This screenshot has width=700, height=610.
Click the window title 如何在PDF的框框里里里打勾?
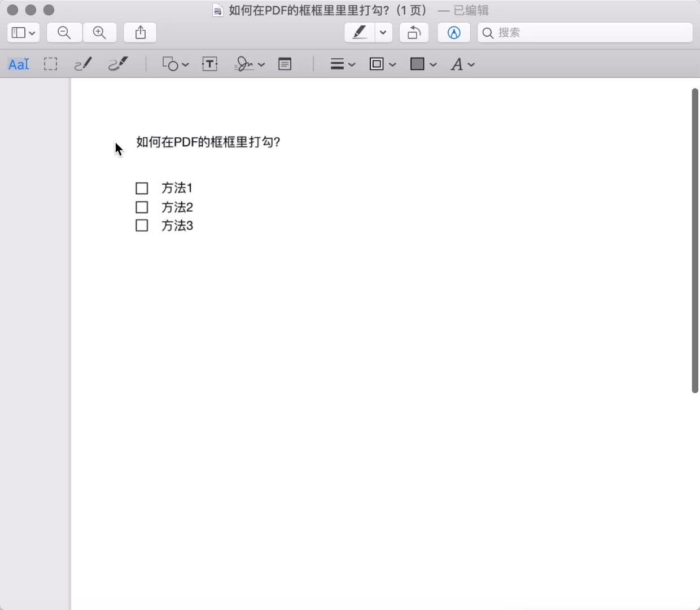click(x=309, y=10)
